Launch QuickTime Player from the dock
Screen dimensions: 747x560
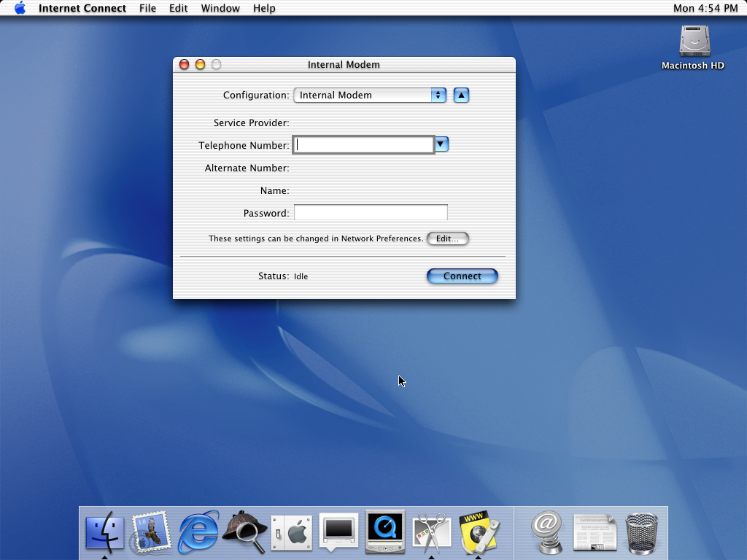tap(384, 532)
